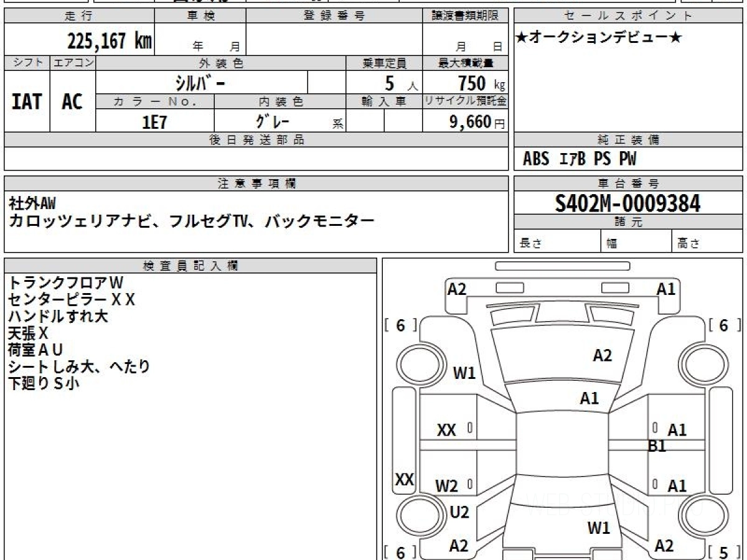Select the chassis number S402M-0009384
Viewport: 747px width, 560px height.
click(628, 203)
